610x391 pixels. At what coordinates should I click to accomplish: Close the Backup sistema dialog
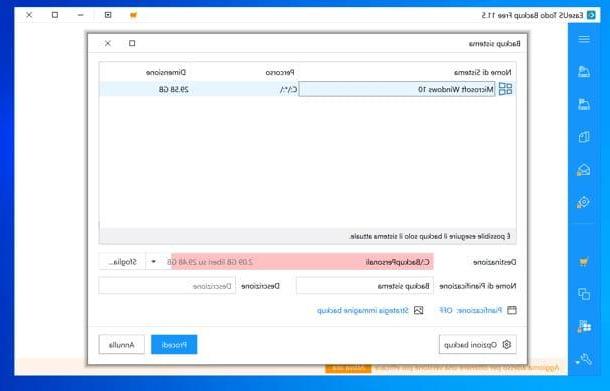(x=108, y=43)
